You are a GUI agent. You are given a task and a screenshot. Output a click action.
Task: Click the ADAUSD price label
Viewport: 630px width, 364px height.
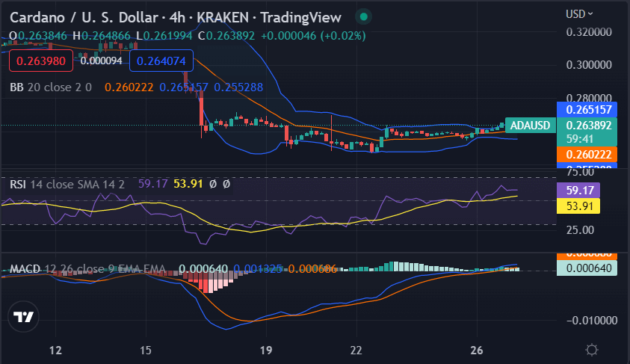pyautogui.click(x=530, y=126)
